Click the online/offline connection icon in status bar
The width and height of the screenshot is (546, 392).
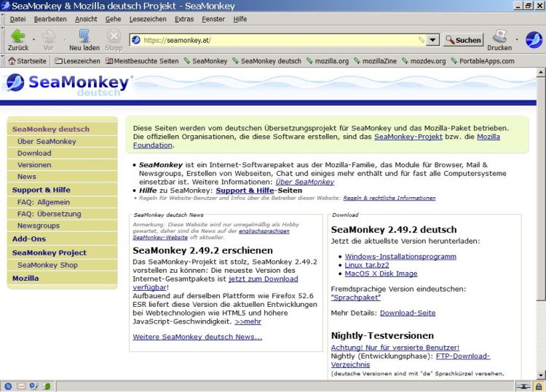[523, 386]
